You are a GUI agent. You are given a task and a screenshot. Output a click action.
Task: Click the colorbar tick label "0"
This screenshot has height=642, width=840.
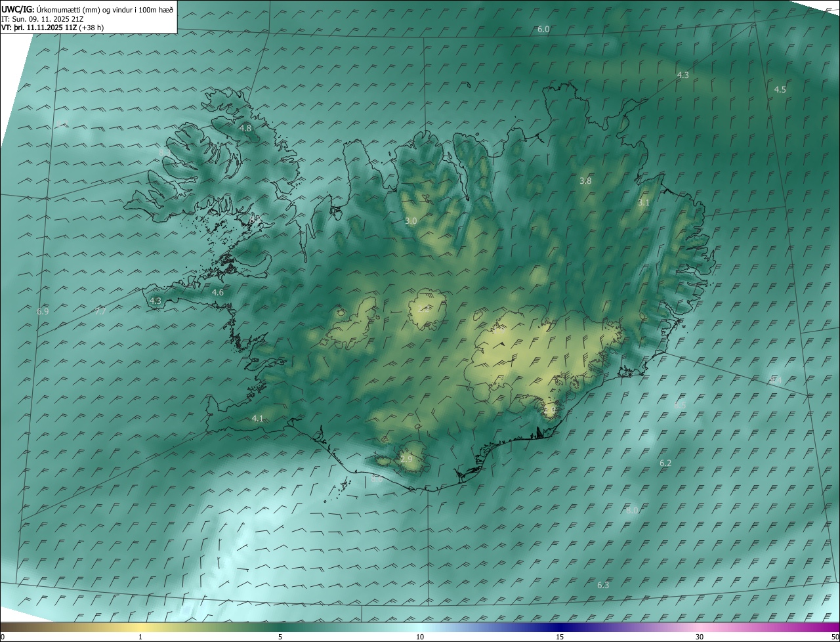point(2,637)
